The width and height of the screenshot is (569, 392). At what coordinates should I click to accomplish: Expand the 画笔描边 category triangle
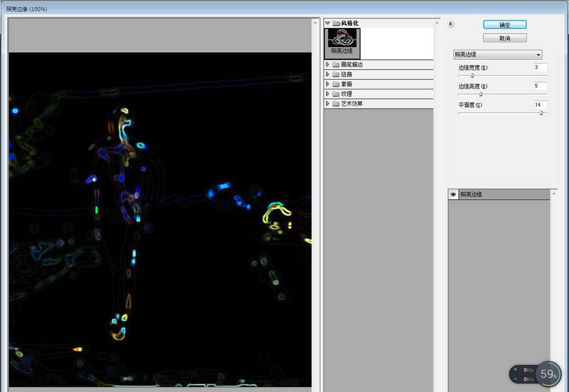point(327,65)
